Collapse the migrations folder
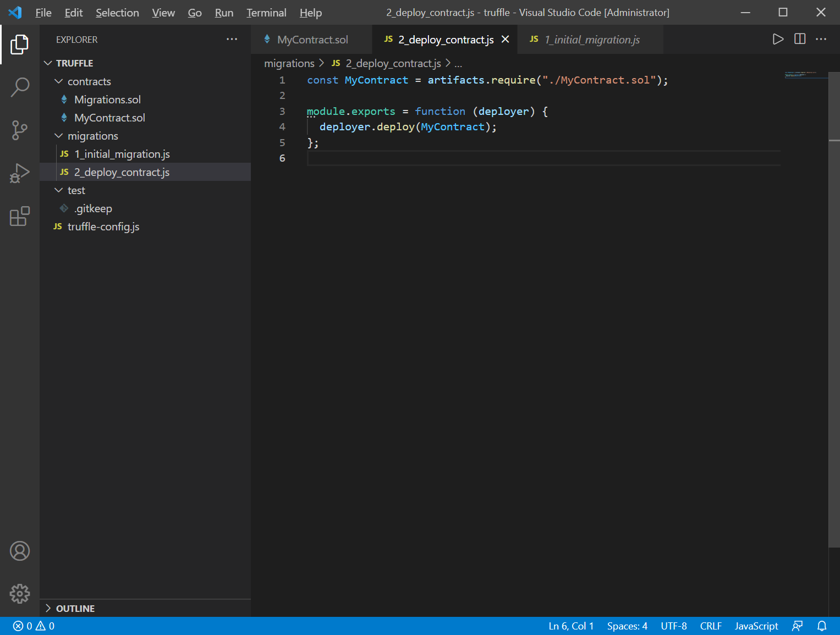This screenshot has width=840, height=635. [59, 136]
